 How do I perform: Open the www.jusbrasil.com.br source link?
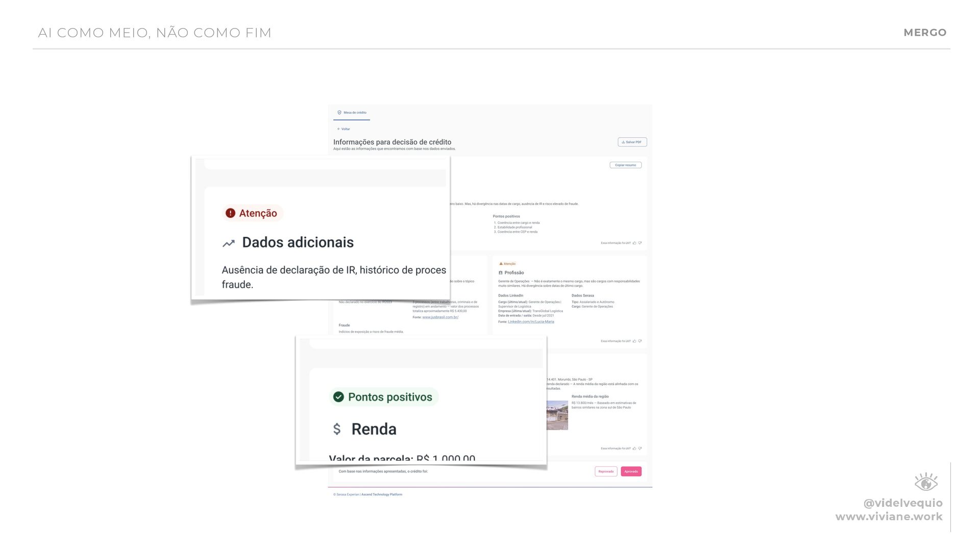tap(440, 317)
